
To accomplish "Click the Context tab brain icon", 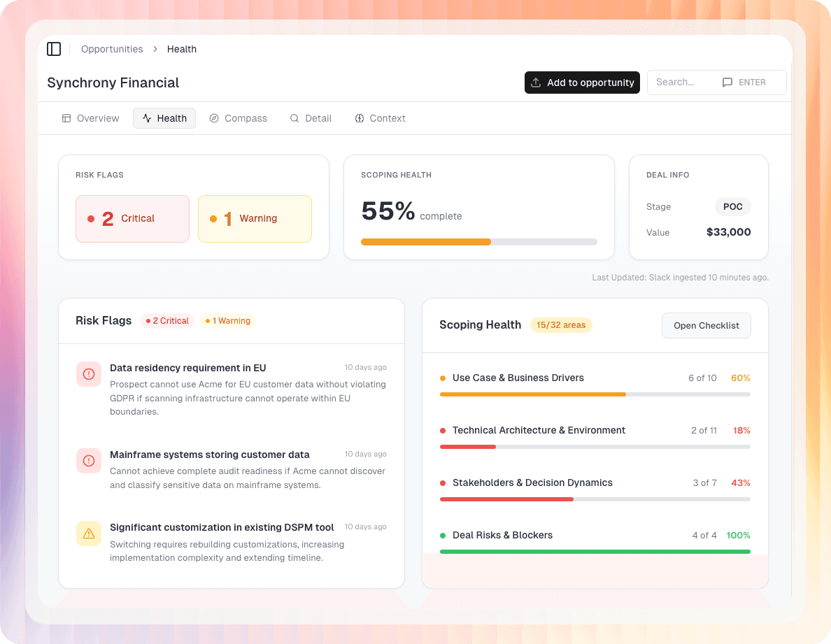I will 360,118.
